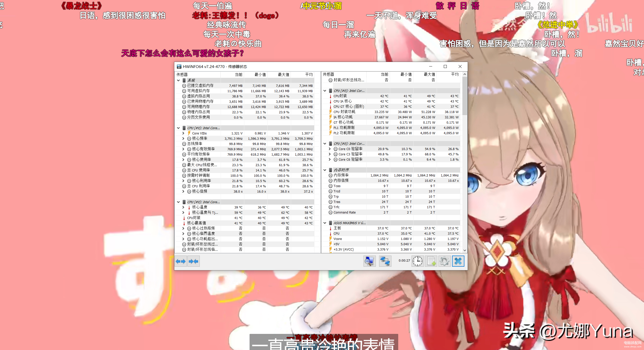Click left panel 最大值 column header
The width and height of the screenshot is (644, 350).
[279, 75]
